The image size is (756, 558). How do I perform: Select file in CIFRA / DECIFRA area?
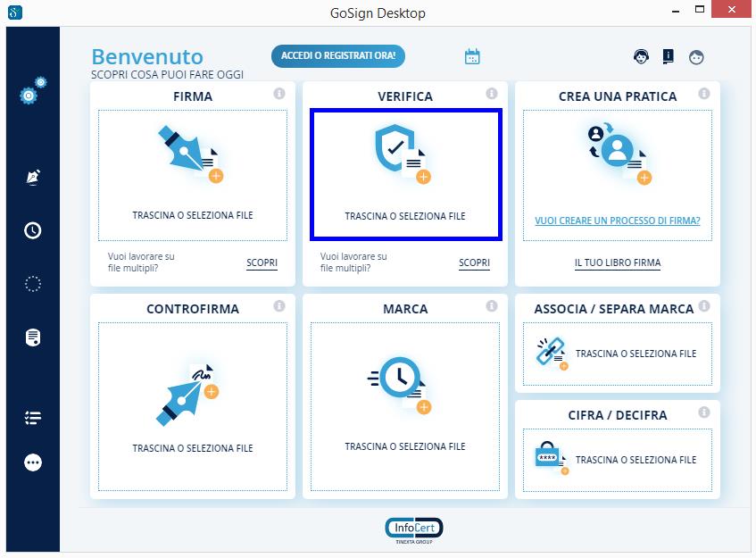(617, 460)
